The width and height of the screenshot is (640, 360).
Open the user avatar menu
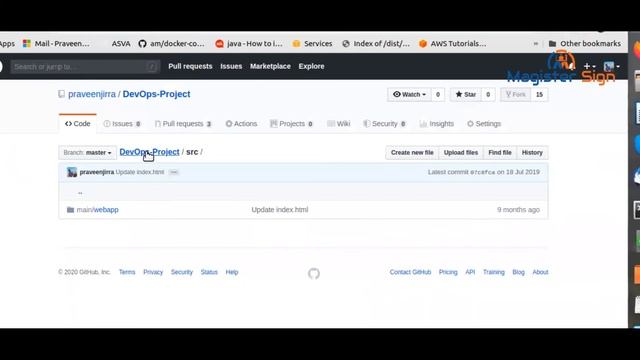tap(611, 66)
